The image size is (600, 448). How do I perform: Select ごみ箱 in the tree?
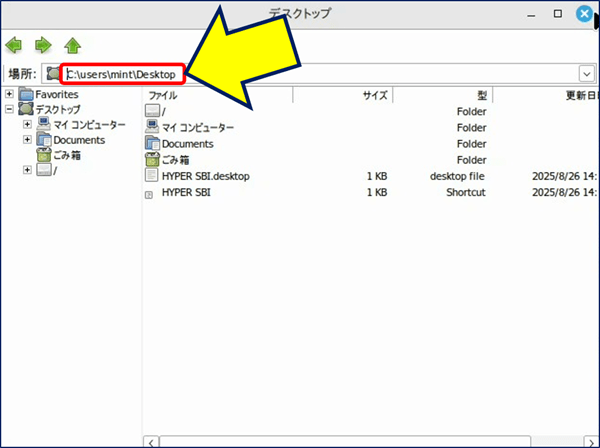tap(67, 155)
